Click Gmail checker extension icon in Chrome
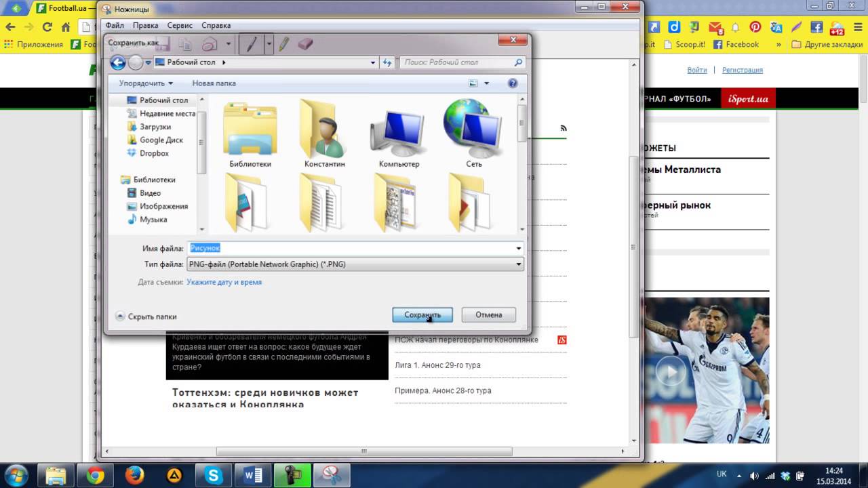The image size is (868, 488). pyautogui.click(x=715, y=27)
